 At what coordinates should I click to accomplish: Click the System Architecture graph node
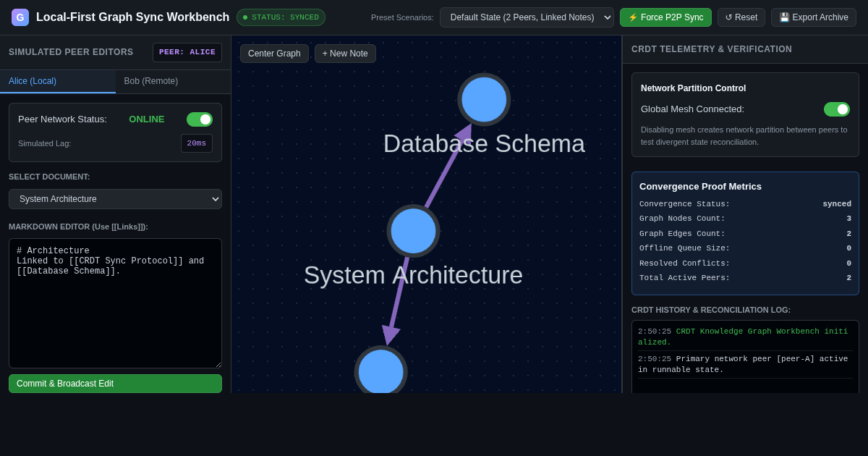pos(413,231)
